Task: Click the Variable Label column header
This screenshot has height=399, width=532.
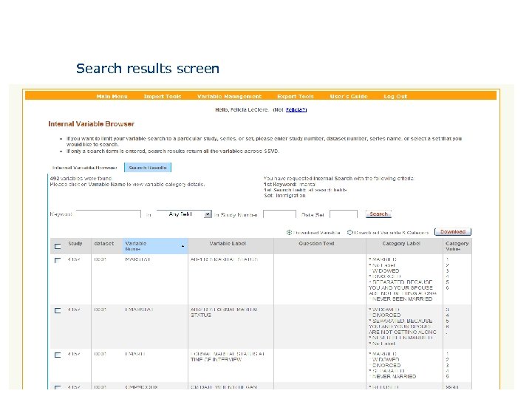Action: [228, 244]
